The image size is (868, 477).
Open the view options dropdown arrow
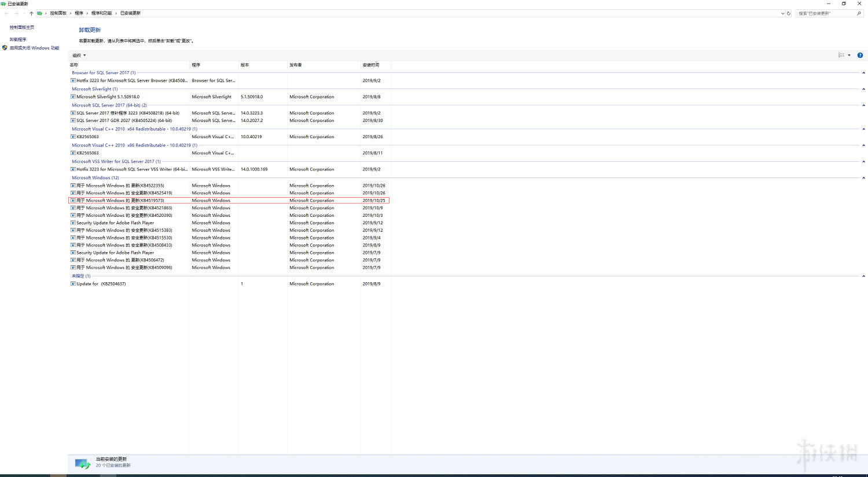click(x=849, y=56)
